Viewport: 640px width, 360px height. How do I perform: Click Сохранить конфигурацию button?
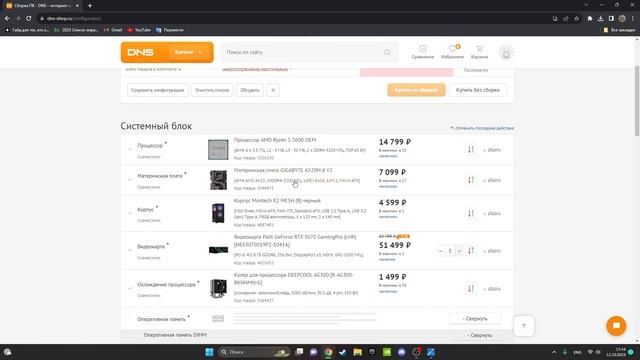tap(158, 90)
